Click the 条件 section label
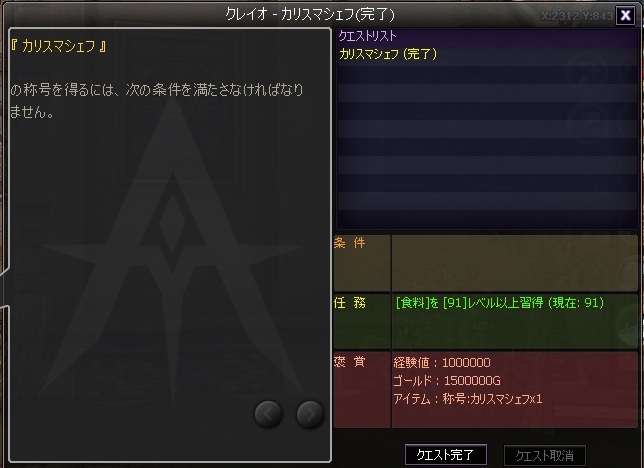 tap(350, 243)
